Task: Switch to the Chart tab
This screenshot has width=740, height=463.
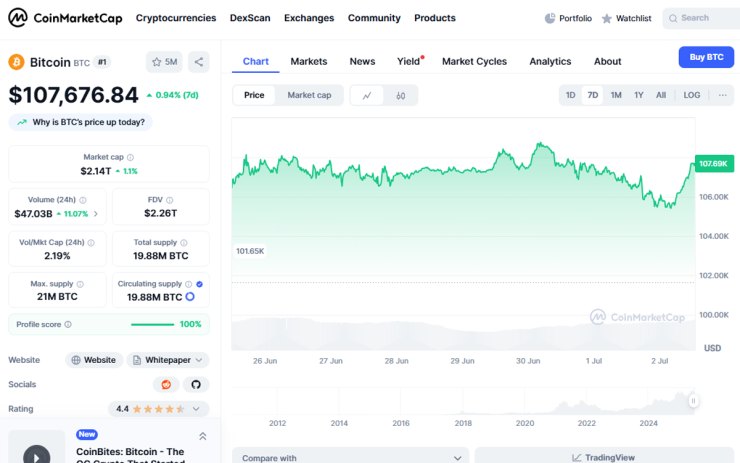Action: pos(256,61)
